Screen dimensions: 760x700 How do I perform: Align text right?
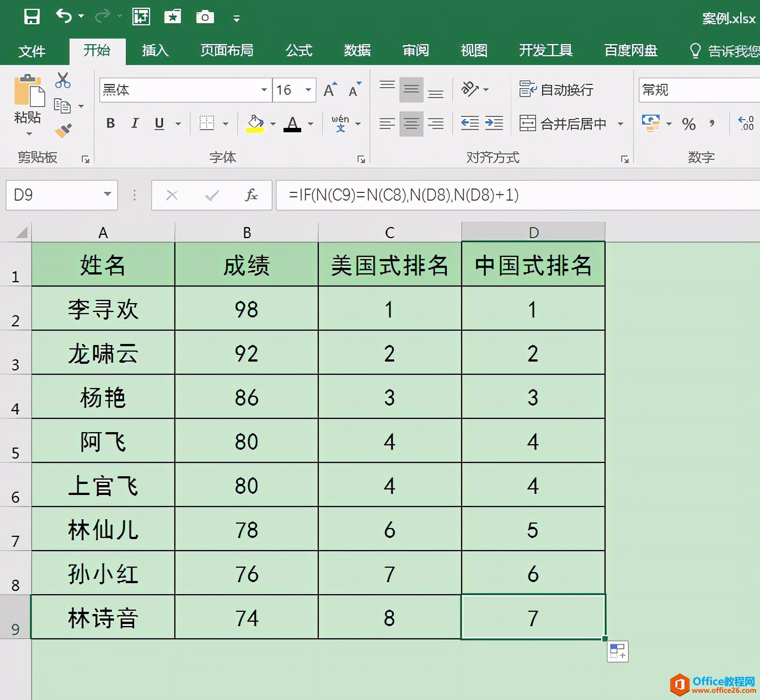pyautogui.click(x=436, y=123)
